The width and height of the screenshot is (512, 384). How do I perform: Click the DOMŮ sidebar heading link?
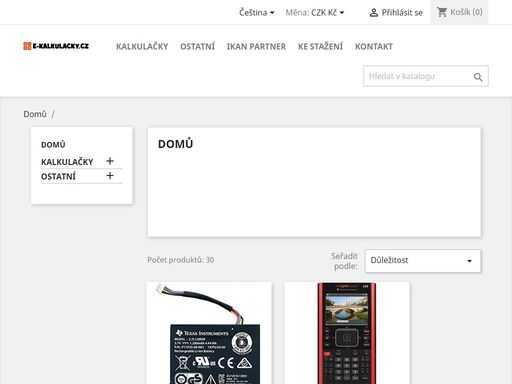pyautogui.click(x=53, y=145)
